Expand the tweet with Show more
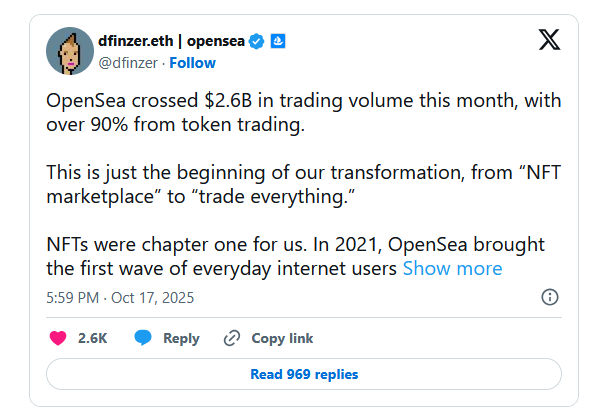This screenshot has height=420, width=600. tap(452, 268)
